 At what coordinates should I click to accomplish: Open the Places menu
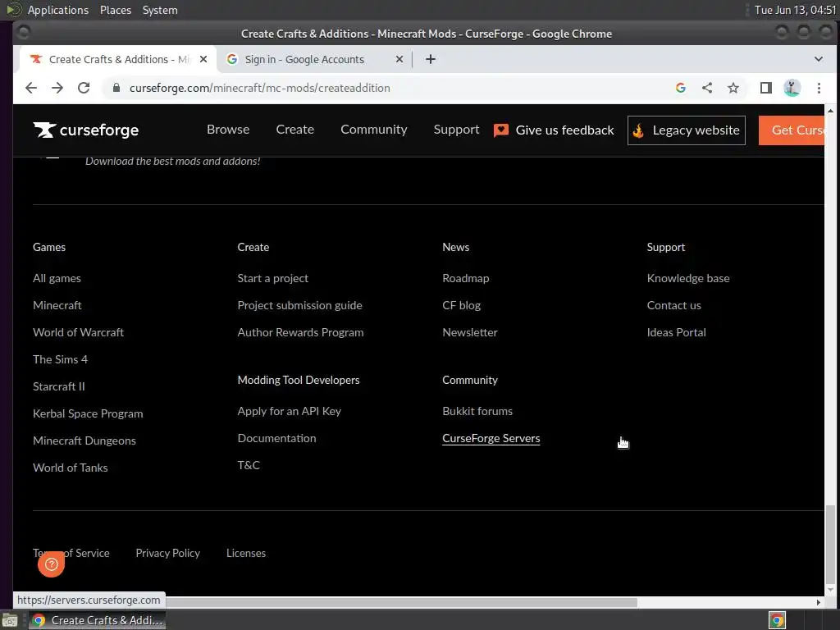pos(116,10)
